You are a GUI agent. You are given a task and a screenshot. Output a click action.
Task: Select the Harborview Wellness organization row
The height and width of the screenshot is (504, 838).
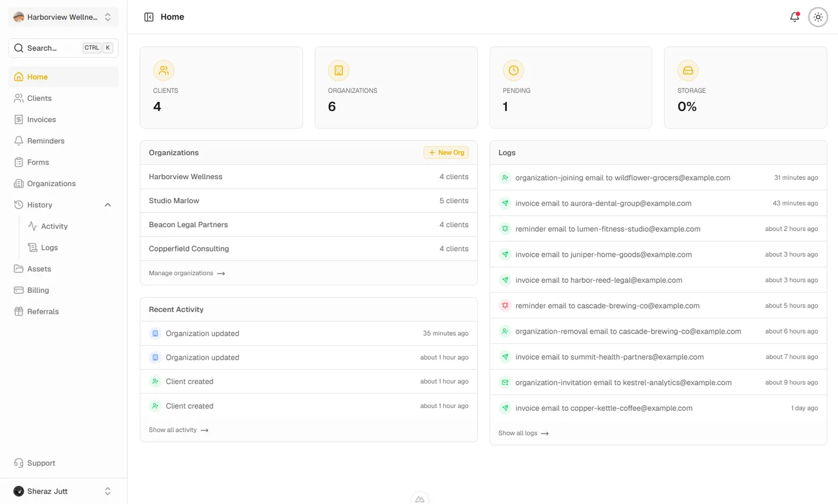pyautogui.click(x=308, y=177)
